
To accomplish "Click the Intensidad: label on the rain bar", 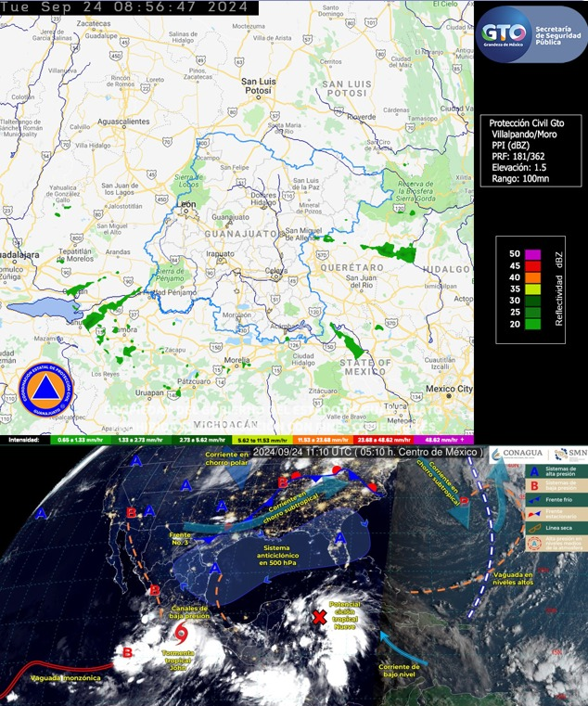I will [x=24, y=440].
